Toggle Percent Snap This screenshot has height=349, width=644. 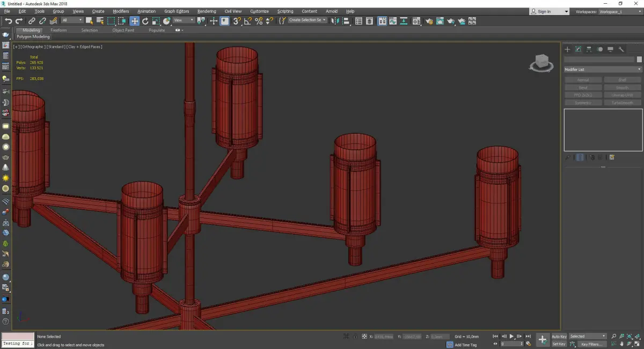pyautogui.click(x=259, y=21)
